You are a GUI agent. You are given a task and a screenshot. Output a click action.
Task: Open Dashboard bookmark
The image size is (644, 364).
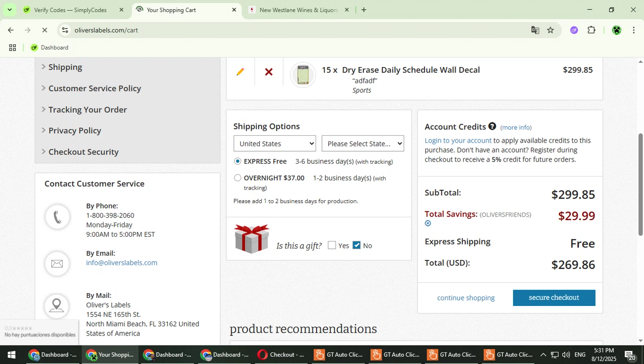coord(49,48)
